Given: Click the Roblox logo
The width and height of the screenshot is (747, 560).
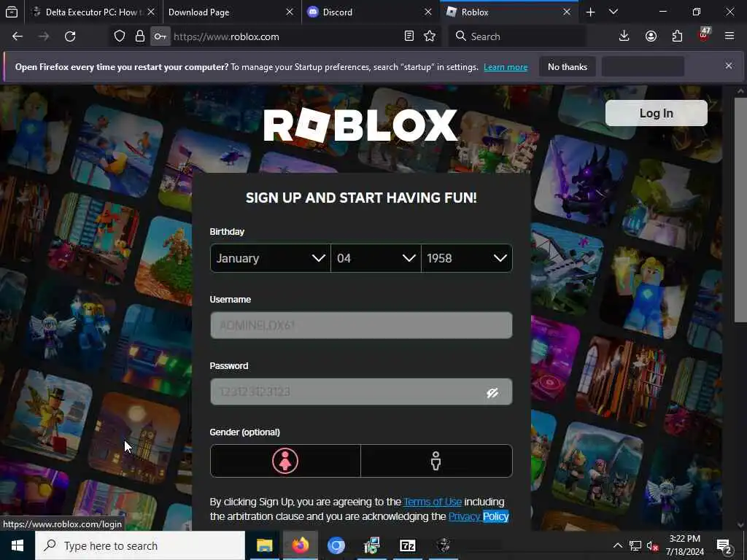Looking at the screenshot, I should point(360,125).
